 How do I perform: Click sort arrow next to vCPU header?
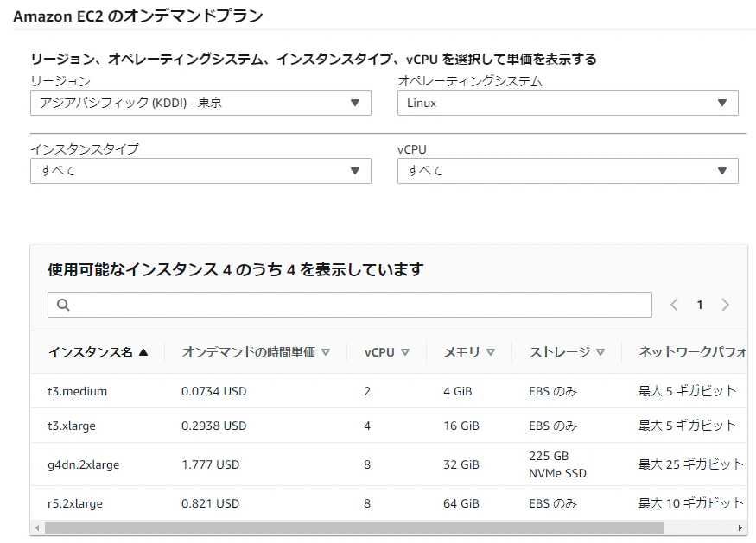click(405, 352)
